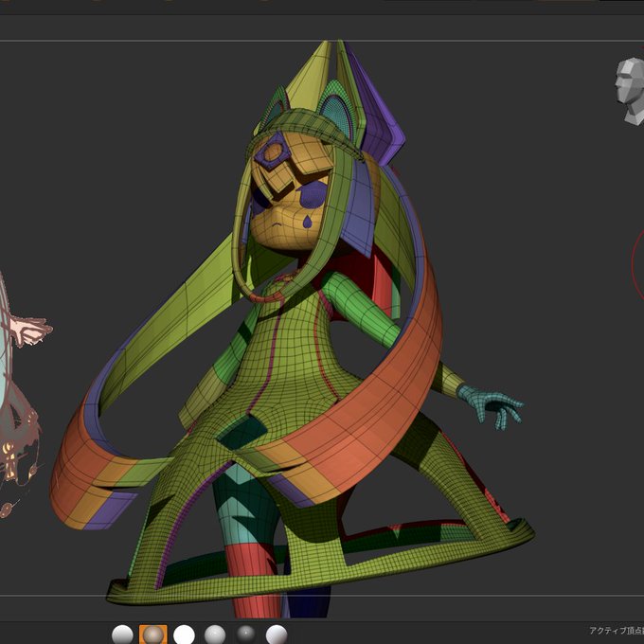Select the first white material sphere
Viewport: 644px width, 644px height.
(122, 635)
